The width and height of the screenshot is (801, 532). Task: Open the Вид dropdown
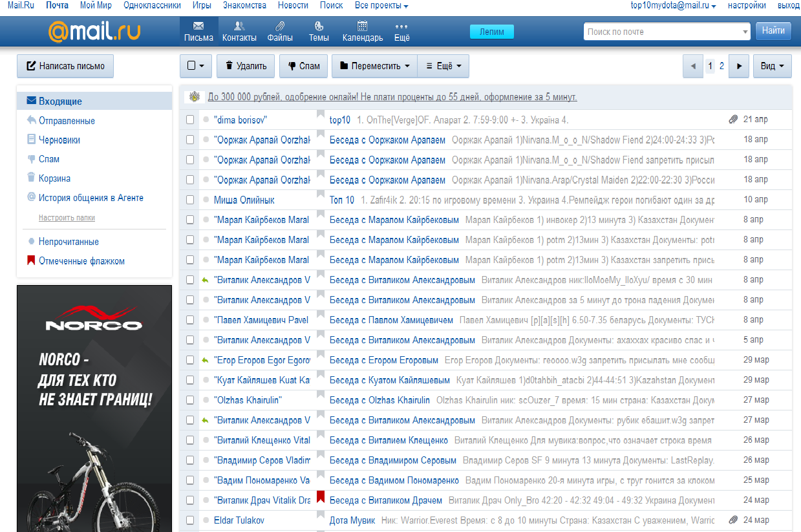click(x=772, y=66)
